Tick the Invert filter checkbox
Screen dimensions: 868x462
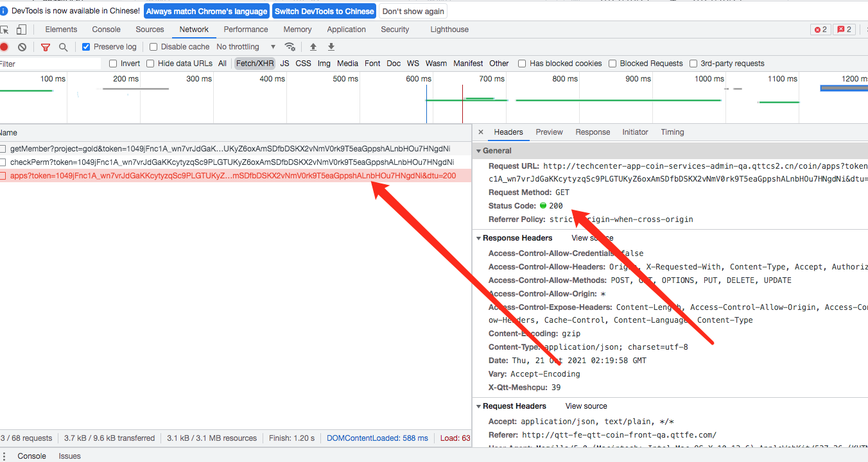pyautogui.click(x=113, y=64)
